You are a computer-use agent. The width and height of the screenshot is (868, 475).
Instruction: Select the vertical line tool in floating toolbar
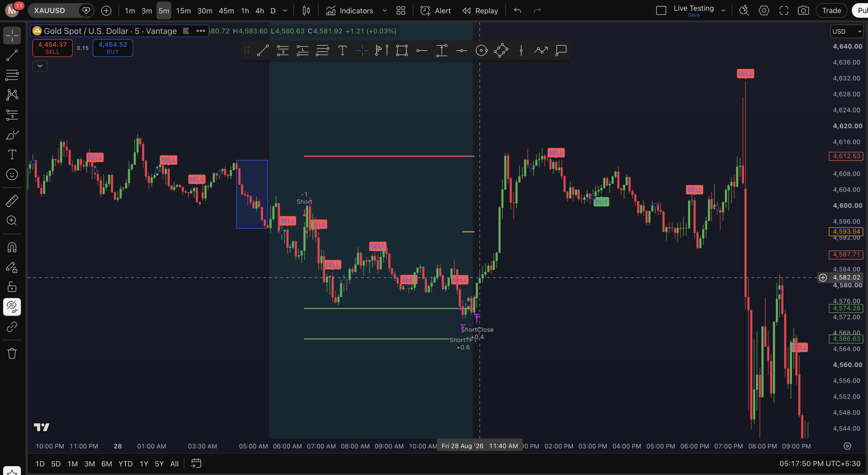[x=521, y=50]
